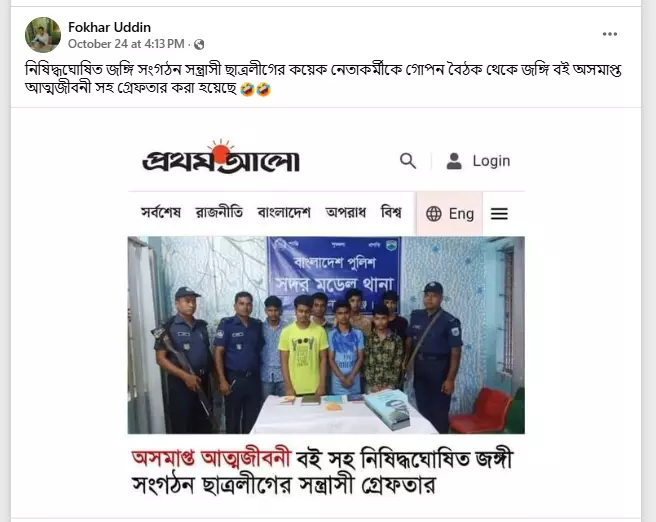
Task: Open the রাজনীতি menu item
Action: tap(219, 212)
